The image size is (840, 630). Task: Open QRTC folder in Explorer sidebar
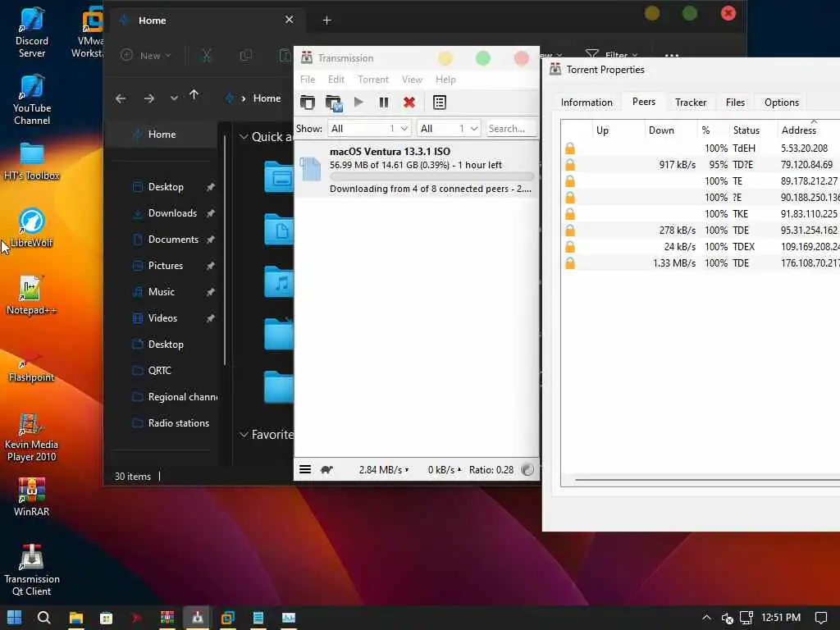click(159, 371)
